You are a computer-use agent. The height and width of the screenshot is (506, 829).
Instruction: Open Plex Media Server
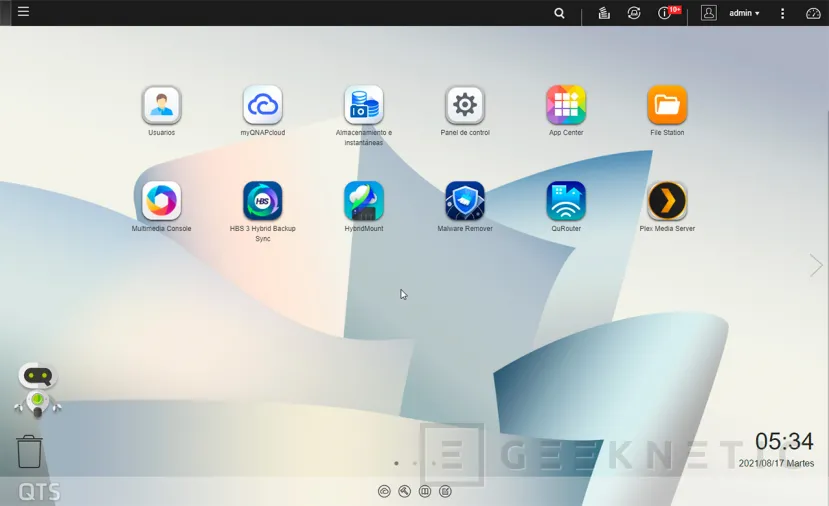click(667, 201)
